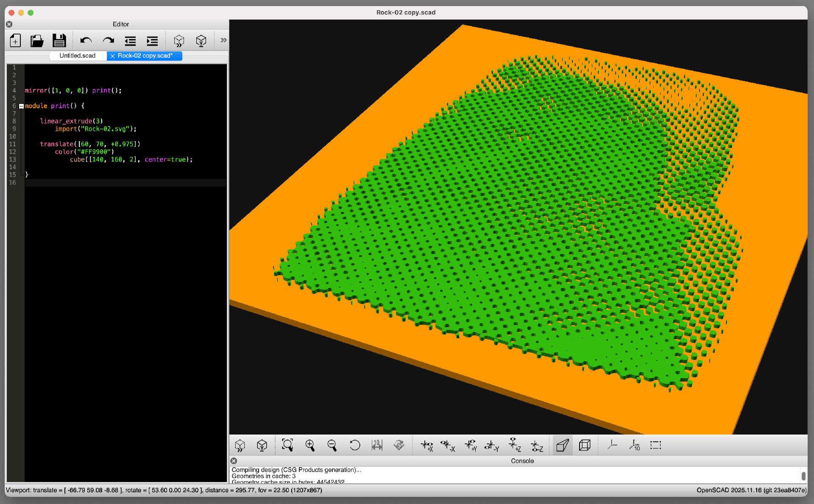
Task: Zoom in on the 3D viewport
Action: click(x=310, y=445)
